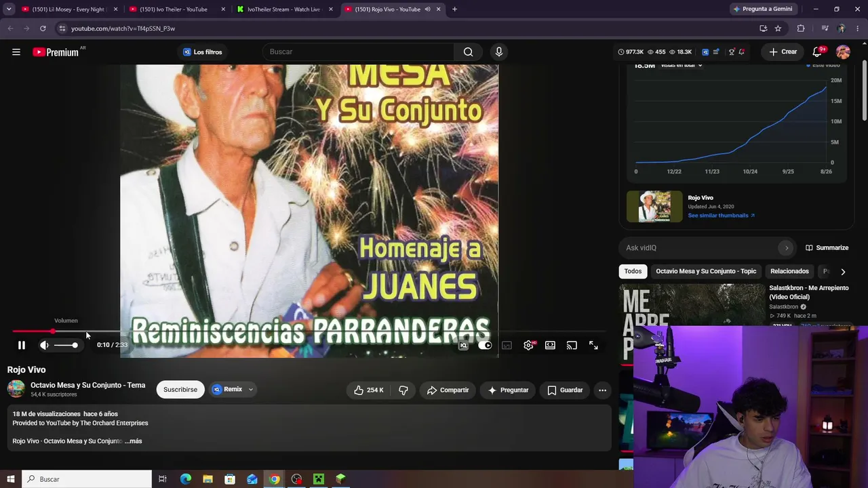The image size is (868, 488).
Task: Open the vidIQ alerts bell in the stats bar
Action: point(742,52)
